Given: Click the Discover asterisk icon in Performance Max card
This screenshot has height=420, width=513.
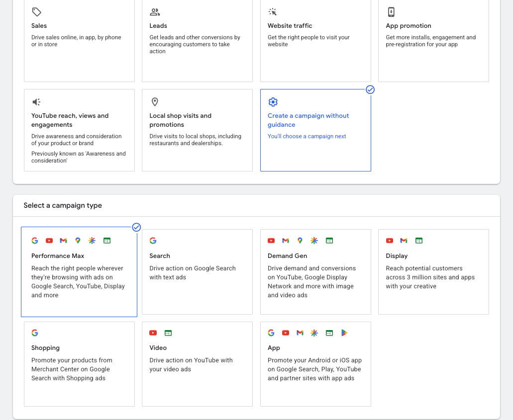Looking at the screenshot, I should (x=92, y=241).
